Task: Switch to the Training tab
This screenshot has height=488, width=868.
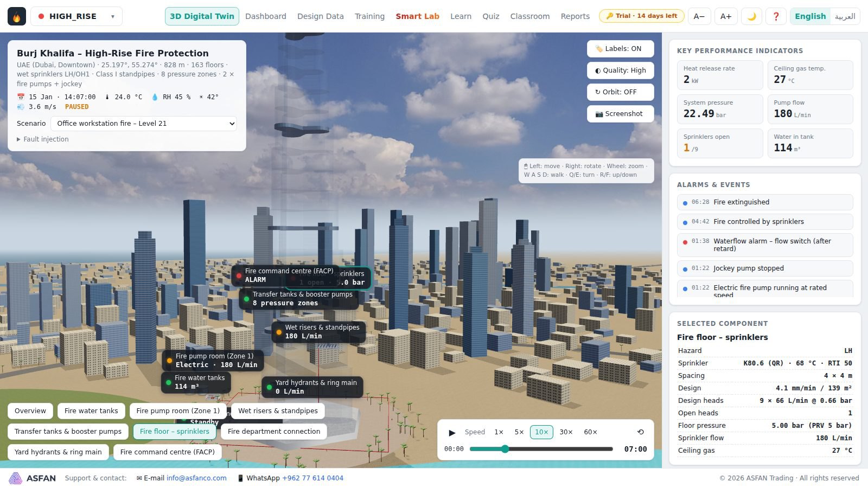Action: pyautogui.click(x=369, y=16)
